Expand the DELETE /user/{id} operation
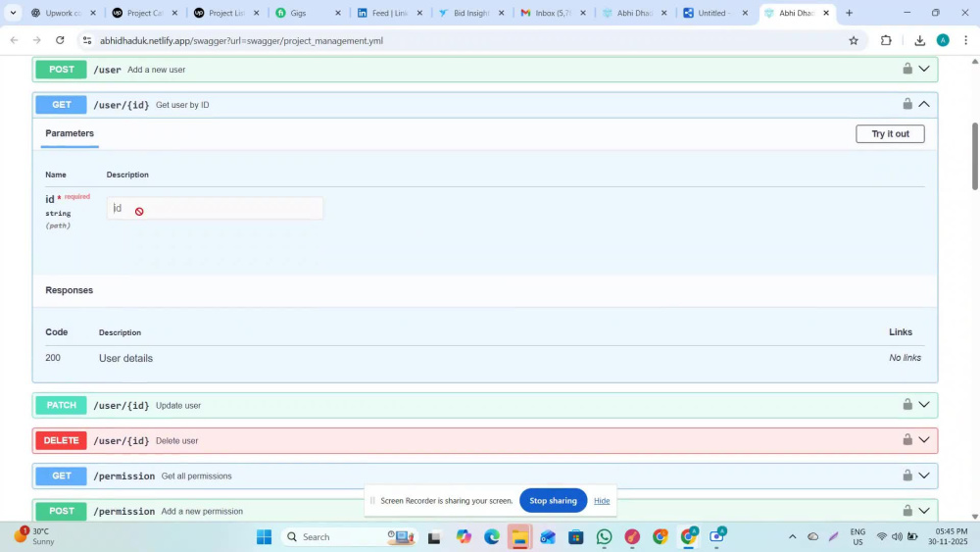Viewport: 980px width, 552px height. 924,439
